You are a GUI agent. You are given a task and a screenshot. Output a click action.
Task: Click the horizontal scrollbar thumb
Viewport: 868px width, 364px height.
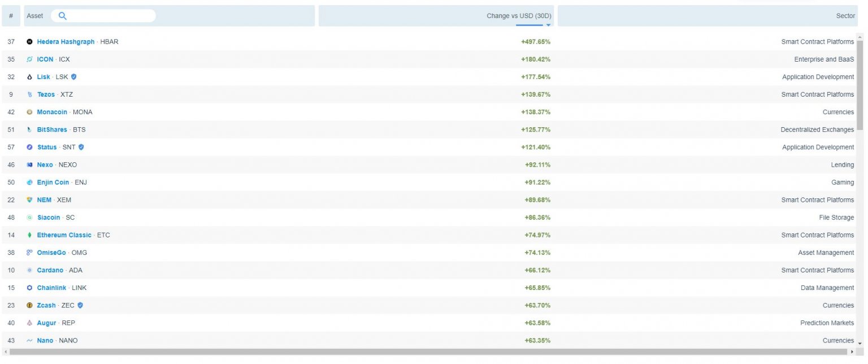tap(429, 352)
